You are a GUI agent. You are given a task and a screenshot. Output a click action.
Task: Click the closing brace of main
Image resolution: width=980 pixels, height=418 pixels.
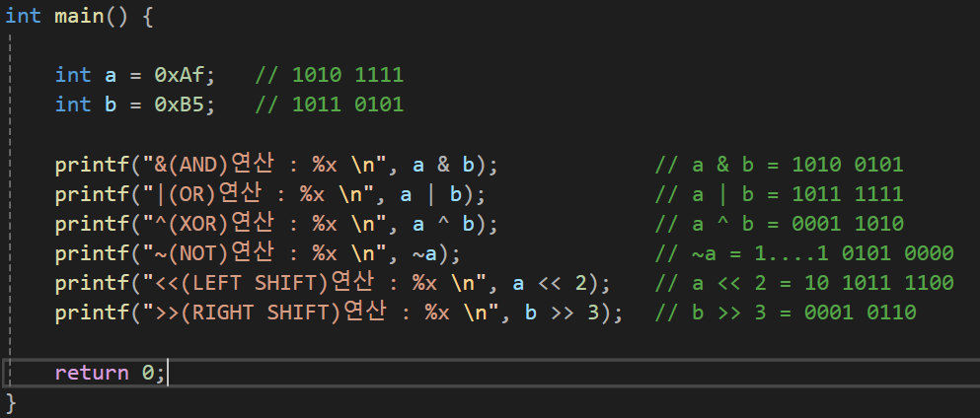click(x=11, y=403)
